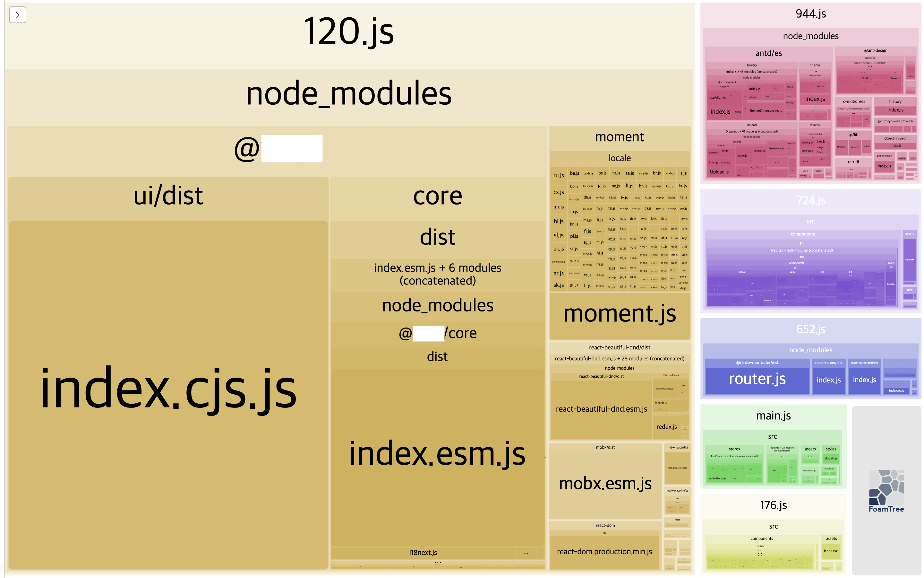
Task: Select the index.esm.js module block
Action: 438,457
